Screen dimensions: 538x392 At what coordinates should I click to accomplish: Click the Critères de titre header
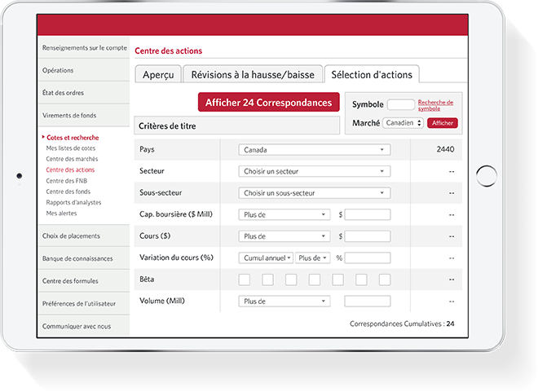pyautogui.click(x=236, y=126)
